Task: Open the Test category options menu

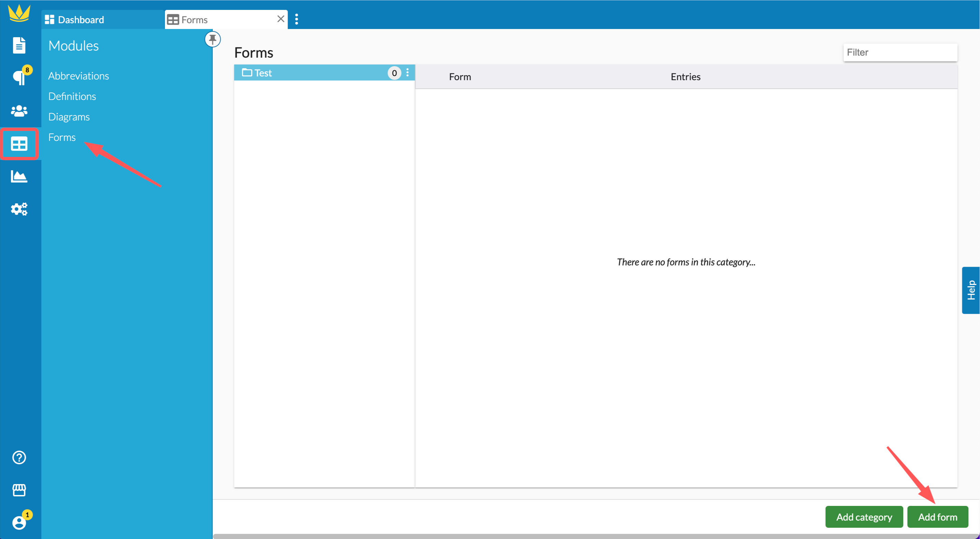Action: coord(407,73)
